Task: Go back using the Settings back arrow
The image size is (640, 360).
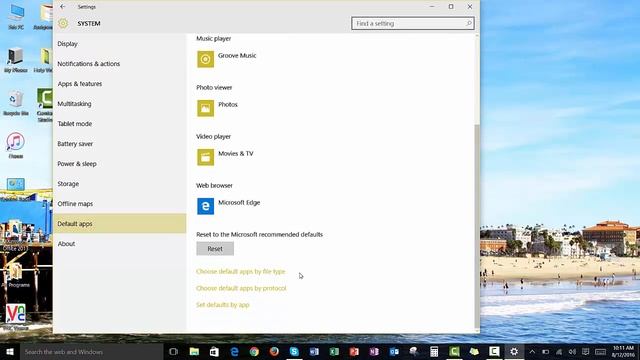Action: 62,7
